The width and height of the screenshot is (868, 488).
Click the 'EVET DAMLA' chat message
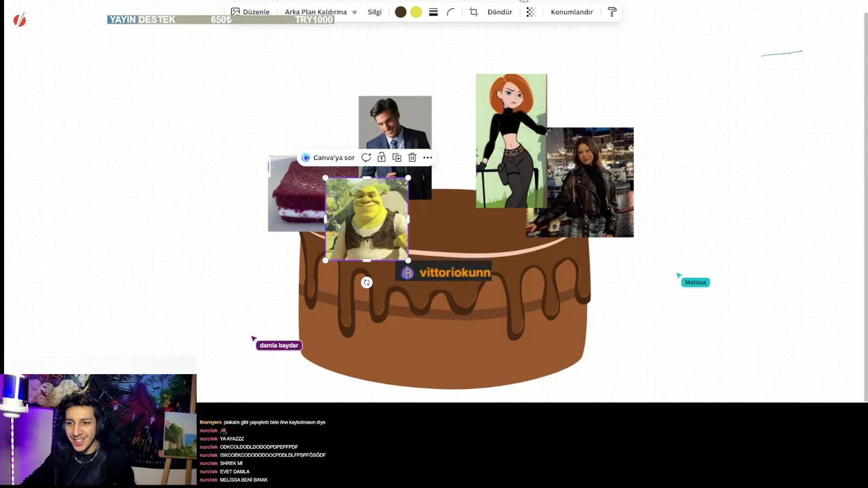(x=224, y=472)
